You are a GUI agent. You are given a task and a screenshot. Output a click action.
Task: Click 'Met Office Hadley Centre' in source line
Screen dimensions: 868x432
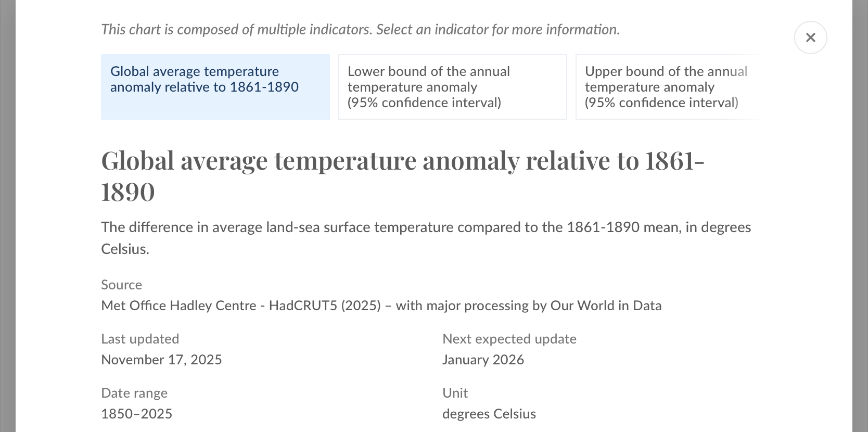click(x=178, y=306)
